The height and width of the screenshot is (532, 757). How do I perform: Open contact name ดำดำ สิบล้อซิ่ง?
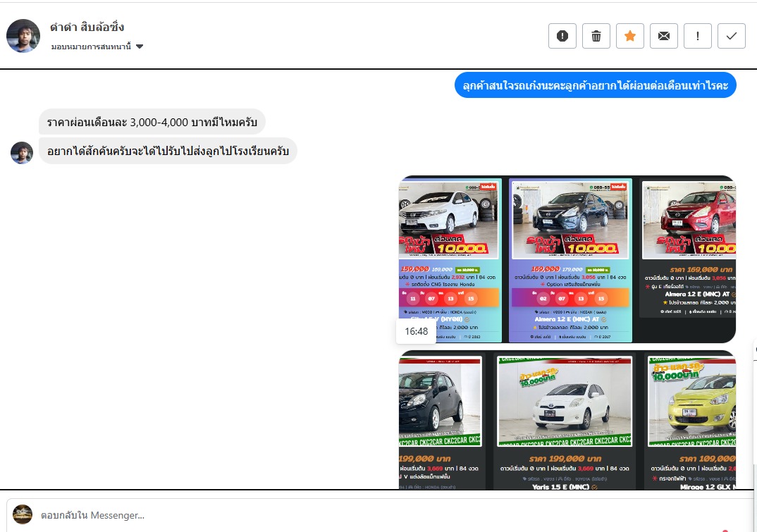87,27
